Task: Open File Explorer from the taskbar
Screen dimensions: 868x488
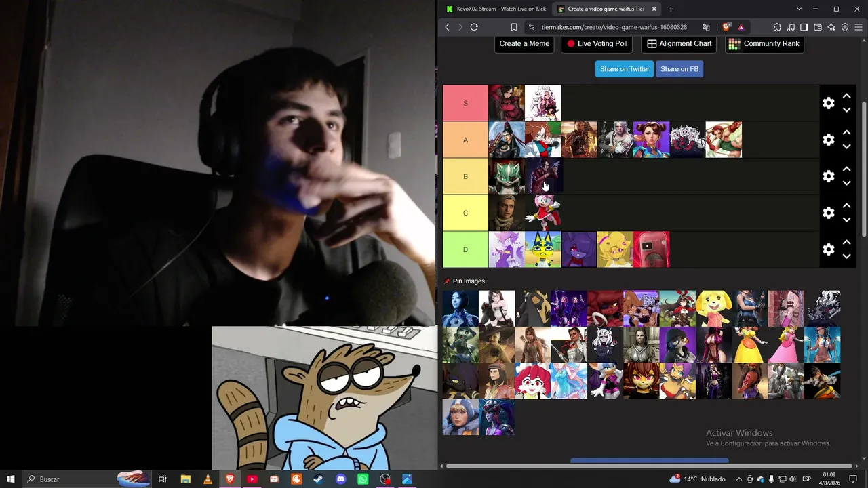Action: [x=185, y=479]
